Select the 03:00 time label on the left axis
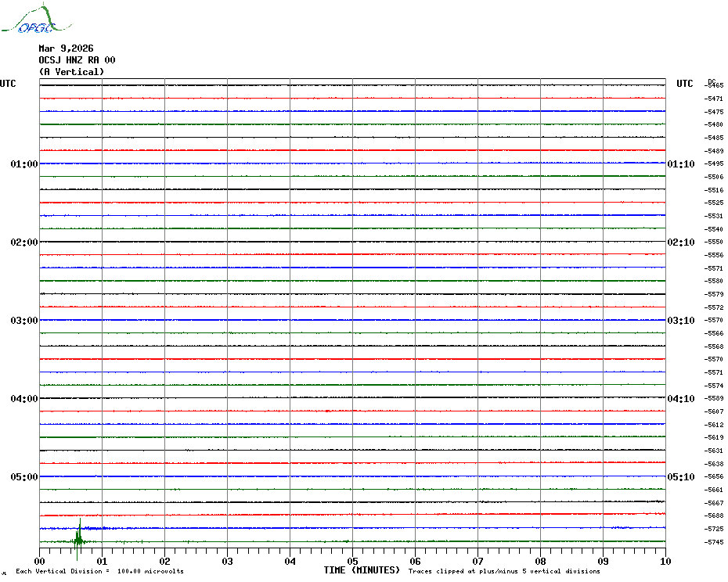Viewport: 728px width, 582px height. [24, 321]
